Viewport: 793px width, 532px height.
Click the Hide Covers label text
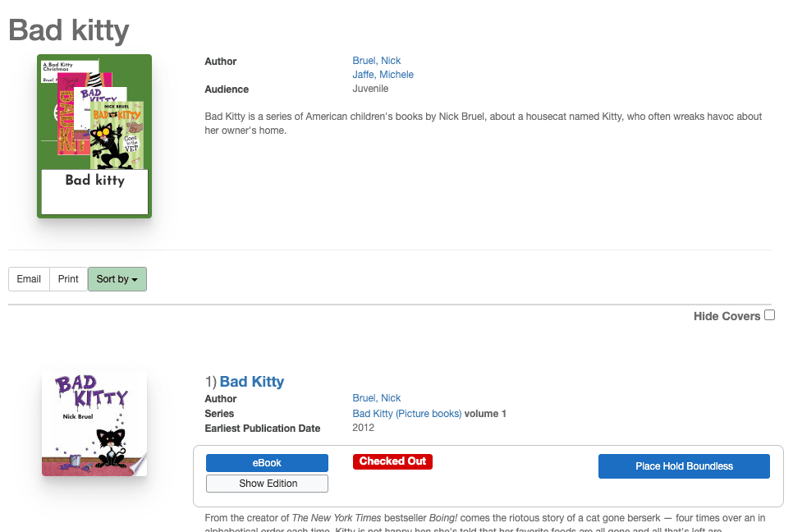(727, 316)
